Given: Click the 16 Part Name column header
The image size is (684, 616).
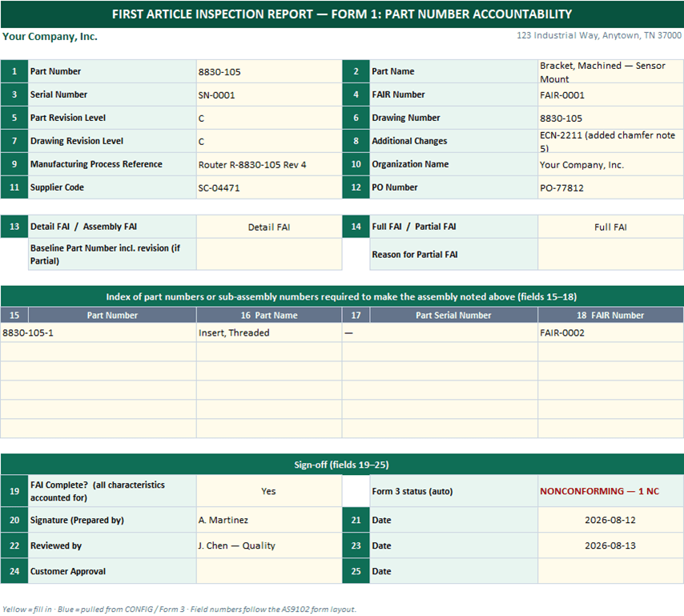Looking at the screenshot, I should 269,315.
